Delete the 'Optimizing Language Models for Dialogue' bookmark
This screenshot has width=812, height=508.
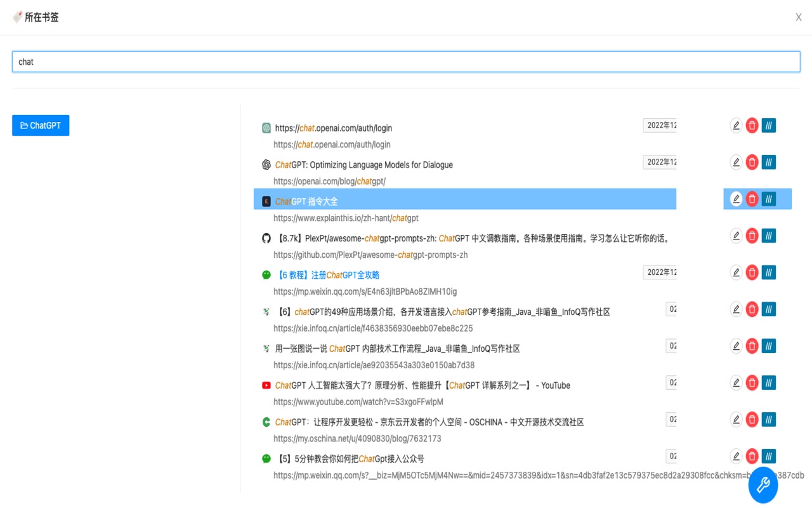(x=752, y=163)
